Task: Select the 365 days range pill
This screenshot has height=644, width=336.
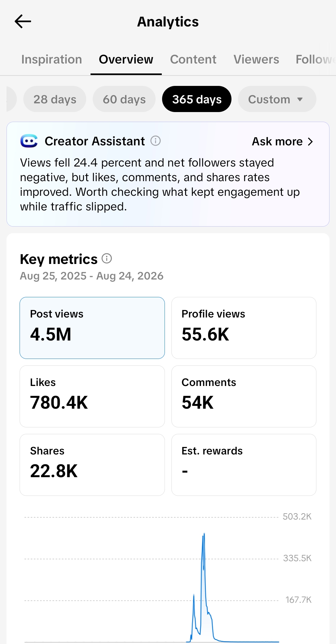Action: 197,99
